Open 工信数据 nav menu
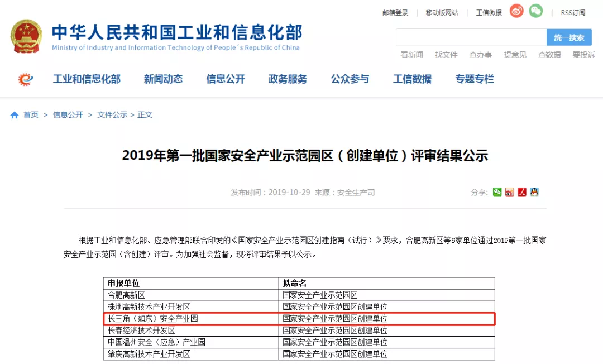The width and height of the screenshot is (603, 364). coord(412,79)
